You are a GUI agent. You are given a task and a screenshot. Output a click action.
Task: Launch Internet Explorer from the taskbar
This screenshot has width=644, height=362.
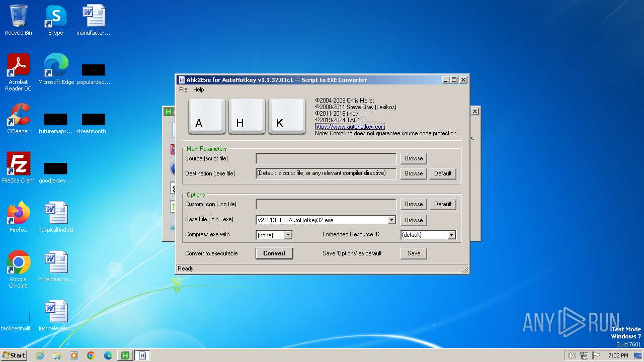[40, 355]
